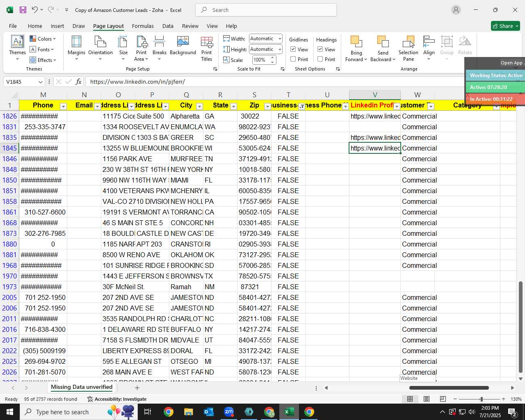Choose a sheet Background image
The width and height of the screenshot is (525, 420).
[183, 46]
